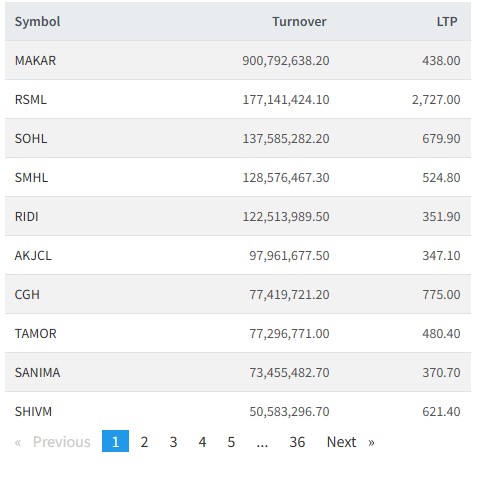The width and height of the screenshot is (486, 484).
Task: Jump to page 4
Action: pyautogui.click(x=202, y=442)
